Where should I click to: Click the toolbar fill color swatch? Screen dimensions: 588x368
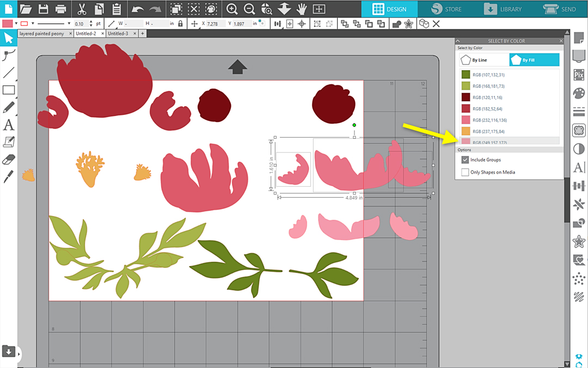pos(8,23)
